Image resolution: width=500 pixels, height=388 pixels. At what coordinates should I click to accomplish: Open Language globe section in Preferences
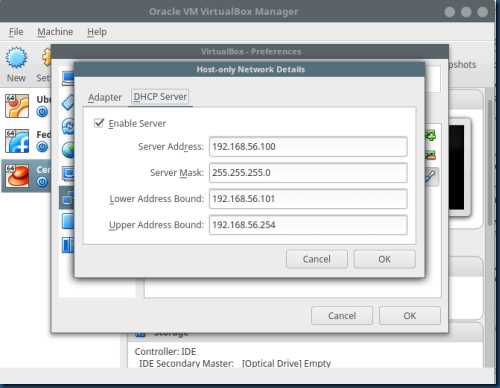68,150
